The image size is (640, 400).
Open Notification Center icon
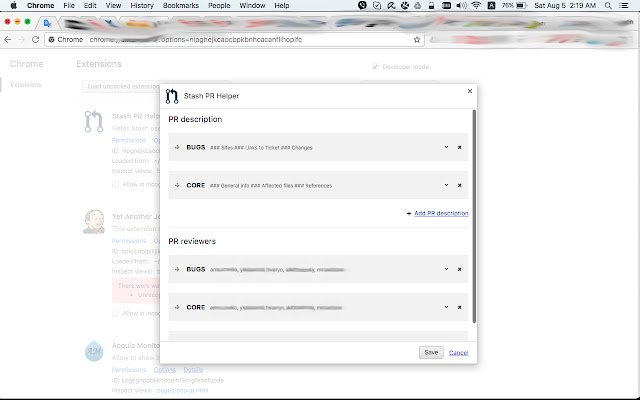pos(624,5)
